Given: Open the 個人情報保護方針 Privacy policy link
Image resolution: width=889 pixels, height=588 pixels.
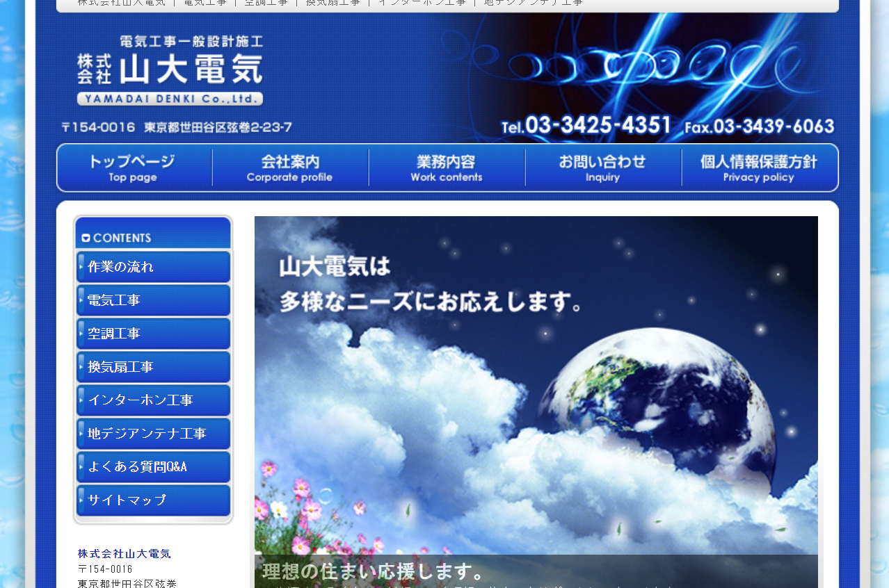Looking at the screenshot, I should (x=759, y=168).
